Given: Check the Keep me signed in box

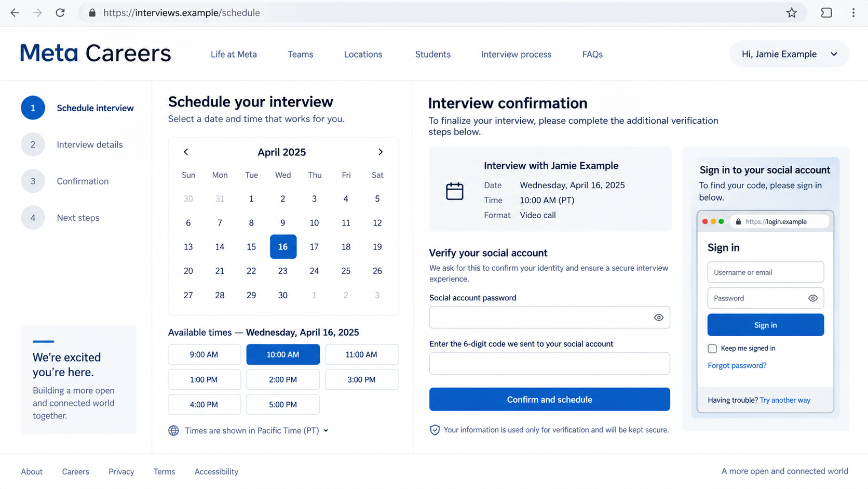Looking at the screenshot, I should (x=712, y=349).
